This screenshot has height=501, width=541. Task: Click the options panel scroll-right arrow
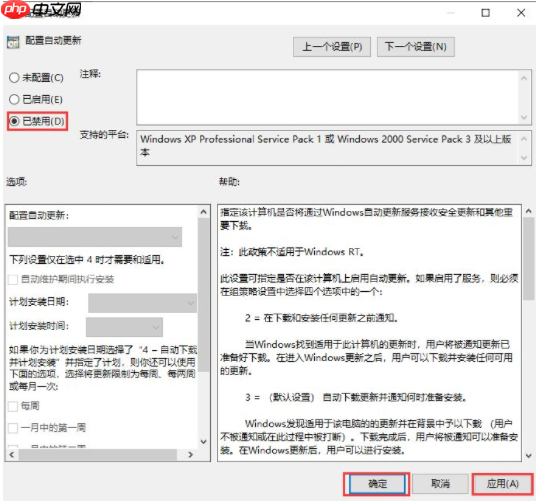click(190, 455)
